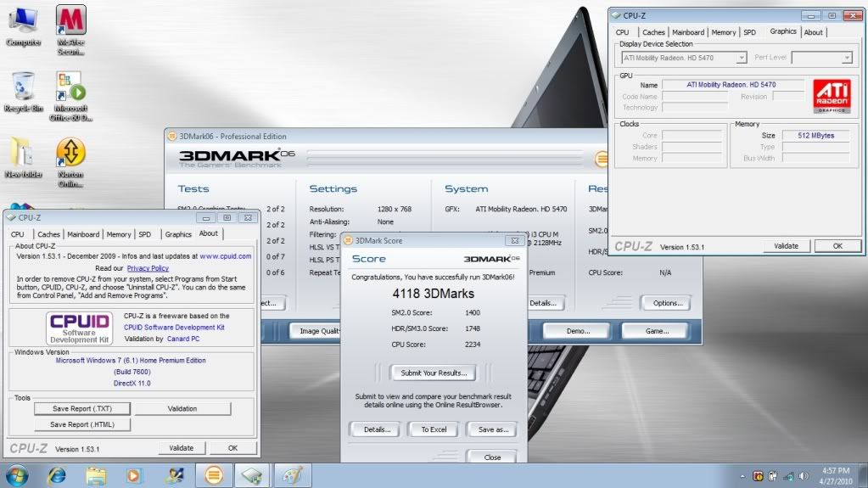
Task: Open Windows Explorer from taskbar
Action: (96, 475)
